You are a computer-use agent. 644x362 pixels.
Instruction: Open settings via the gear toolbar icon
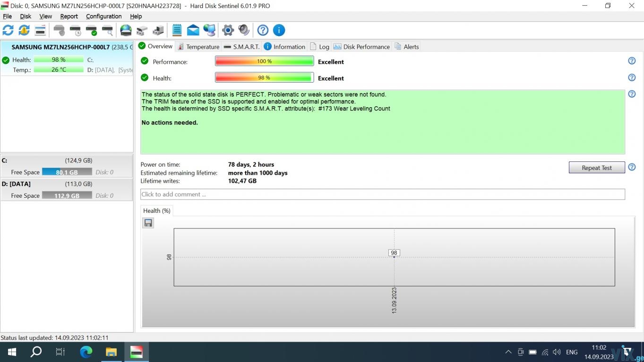click(x=228, y=30)
